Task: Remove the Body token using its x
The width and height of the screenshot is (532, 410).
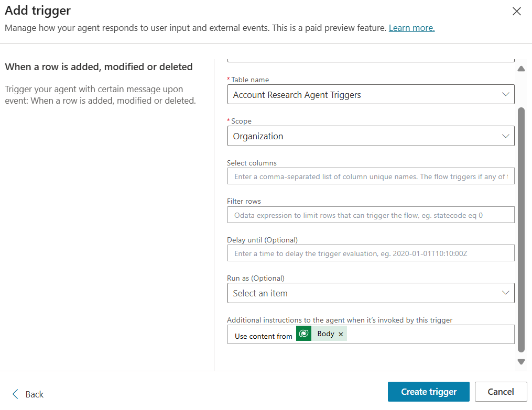Action: [x=341, y=334]
